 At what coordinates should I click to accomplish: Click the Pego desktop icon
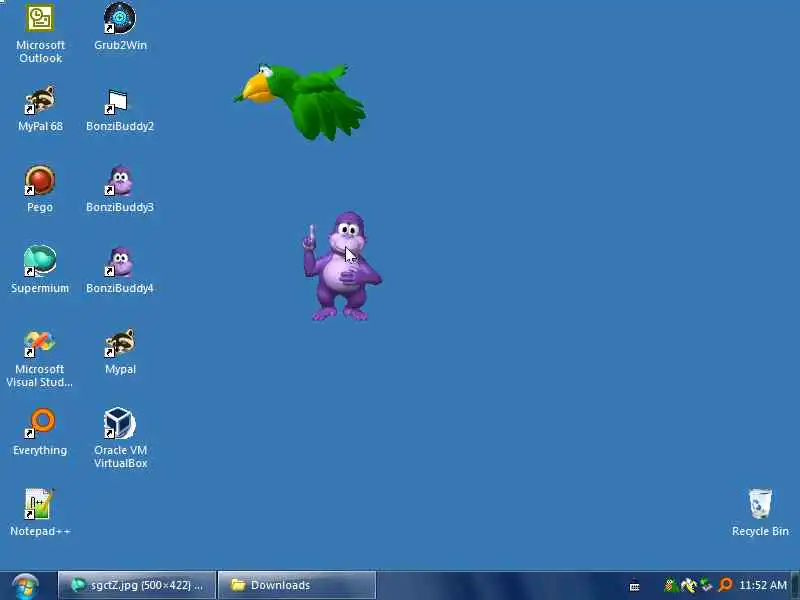pos(40,189)
